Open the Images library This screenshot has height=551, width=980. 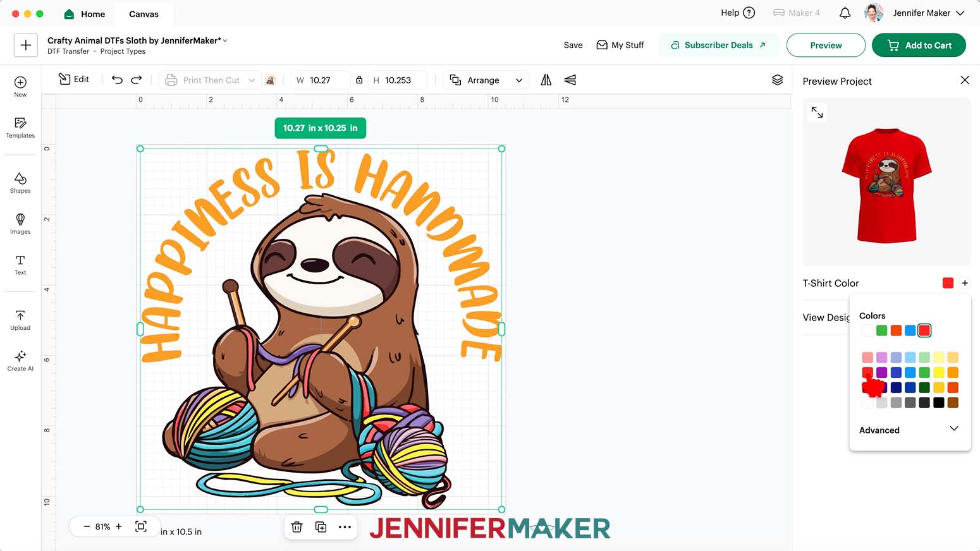20,224
